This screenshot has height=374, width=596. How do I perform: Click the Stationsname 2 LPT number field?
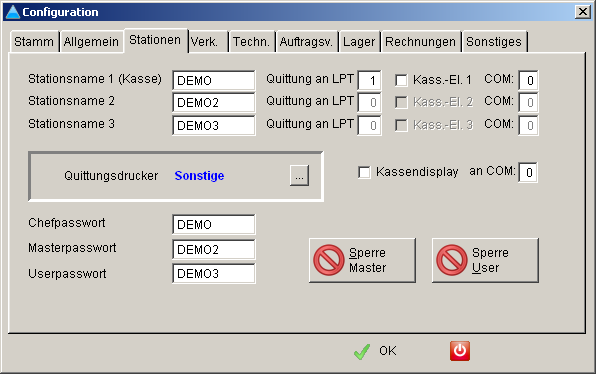click(x=369, y=103)
